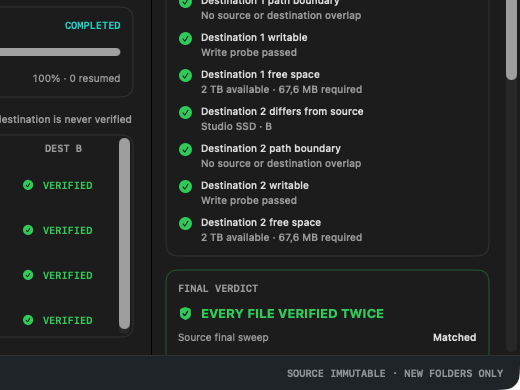Click the 'EVERY FILE VERIFIED TWICE' verdict text

coord(293,314)
